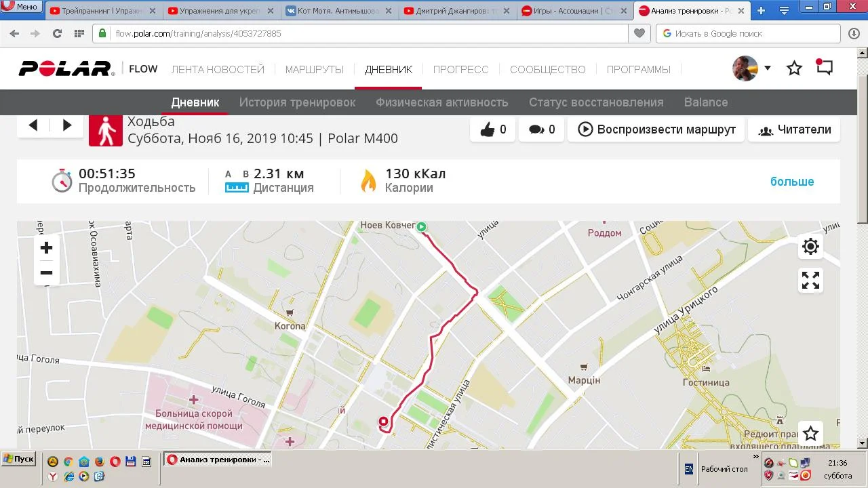Launch Chrome from quick launch

click(x=68, y=462)
